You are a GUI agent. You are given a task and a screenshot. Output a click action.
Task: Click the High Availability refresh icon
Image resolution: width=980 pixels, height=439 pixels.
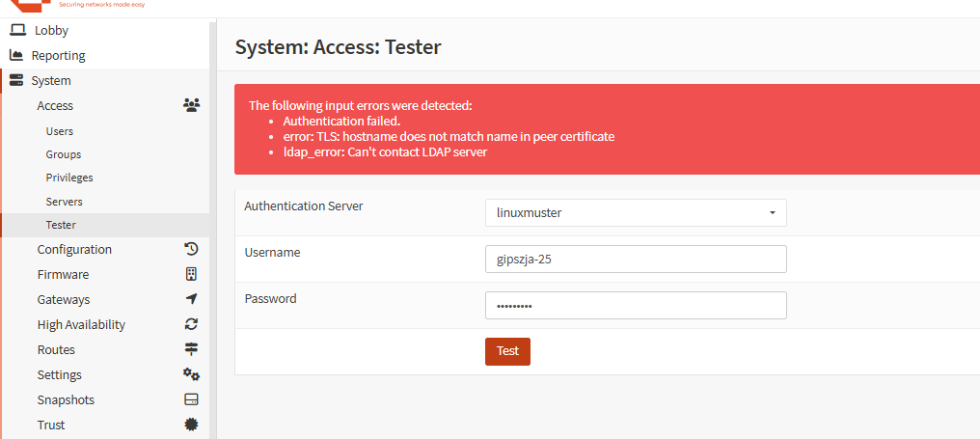coord(191,324)
